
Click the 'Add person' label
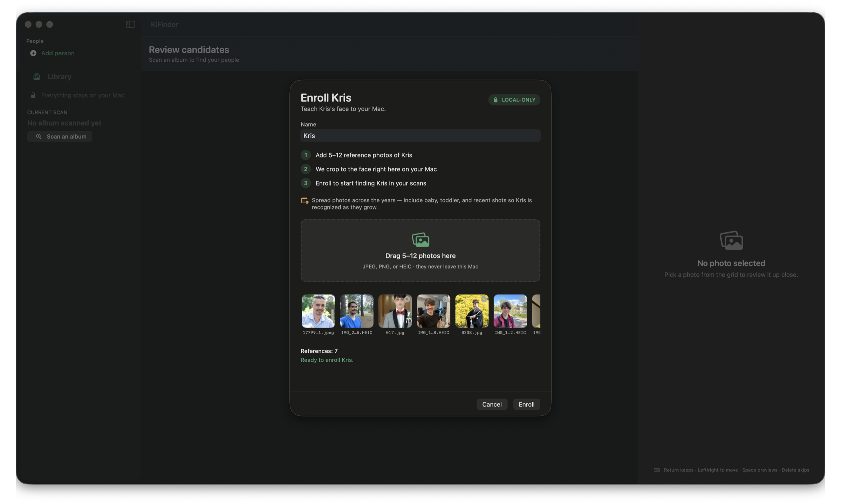tap(58, 53)
